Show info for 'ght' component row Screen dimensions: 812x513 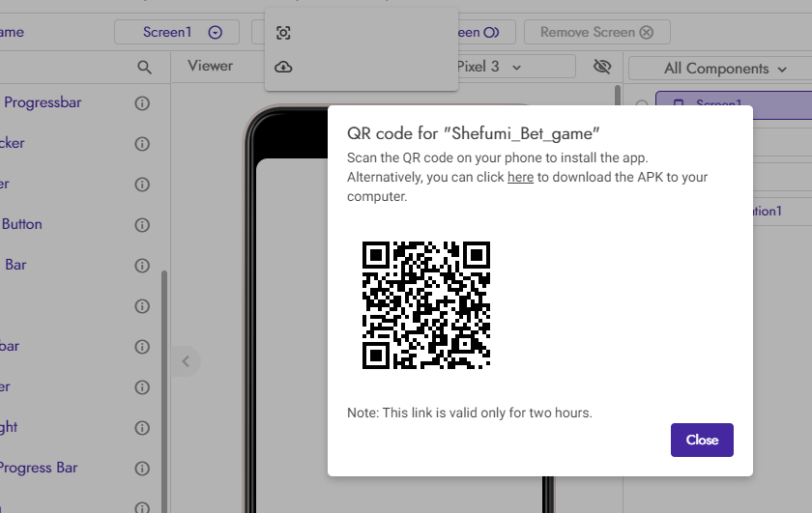pos(142,428)
